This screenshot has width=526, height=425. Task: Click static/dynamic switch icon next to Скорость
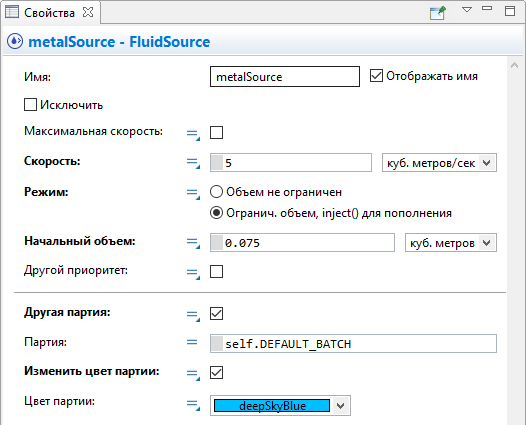pos(193,163)
